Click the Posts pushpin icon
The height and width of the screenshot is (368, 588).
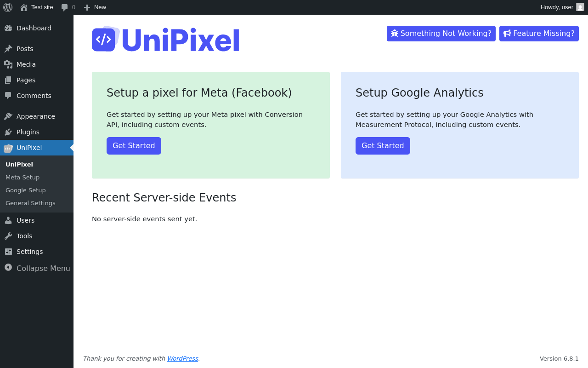8,49
